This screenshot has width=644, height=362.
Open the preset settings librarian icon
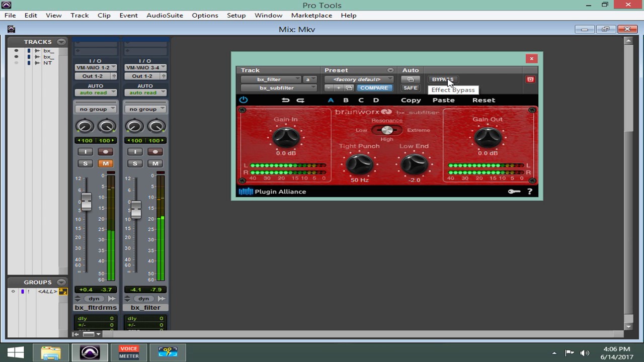(349, 88)
